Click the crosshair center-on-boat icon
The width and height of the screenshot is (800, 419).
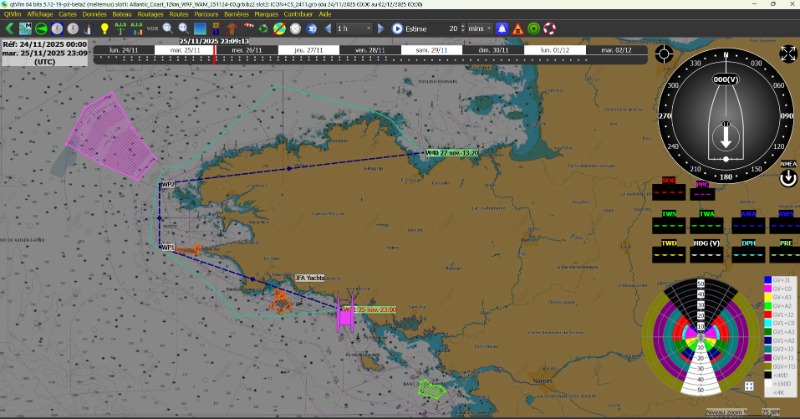click(663, 53)
